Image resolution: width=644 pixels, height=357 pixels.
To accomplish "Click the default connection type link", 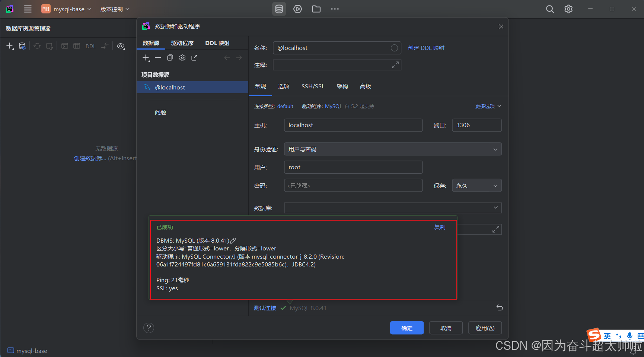I will point(285,106).
